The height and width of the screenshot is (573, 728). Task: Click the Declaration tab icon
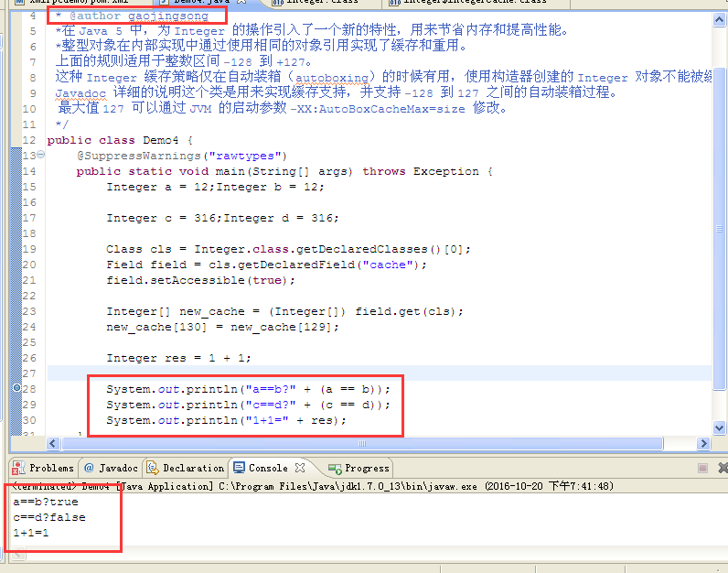point(153,468)
